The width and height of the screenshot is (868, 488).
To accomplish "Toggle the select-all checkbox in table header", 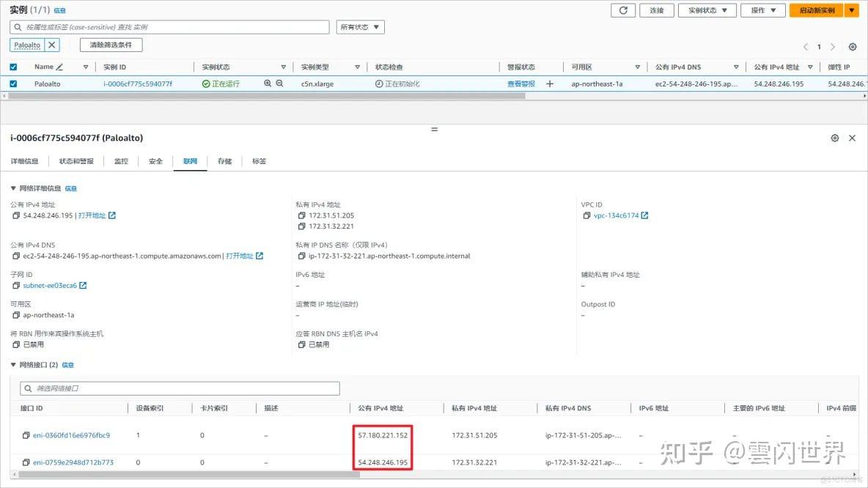I will (x=12, y=66).
